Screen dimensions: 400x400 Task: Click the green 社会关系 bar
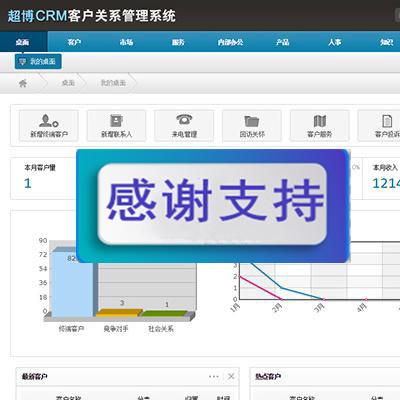(164, 313)
